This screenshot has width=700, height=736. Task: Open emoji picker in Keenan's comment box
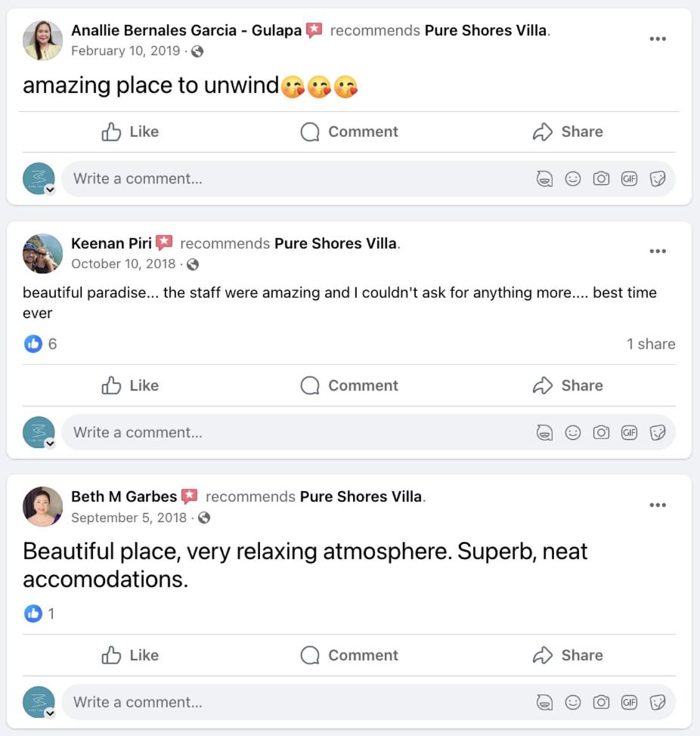[x=573, y=432]
